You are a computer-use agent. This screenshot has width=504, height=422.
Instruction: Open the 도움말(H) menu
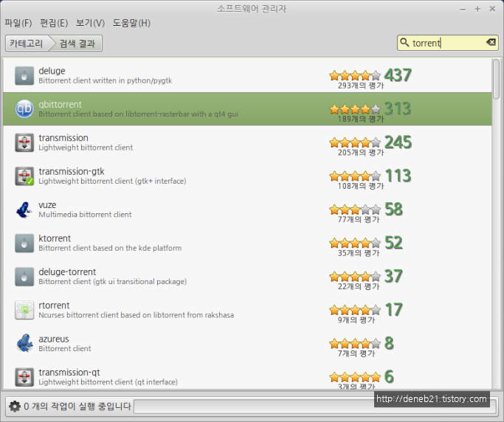point(131,23)
